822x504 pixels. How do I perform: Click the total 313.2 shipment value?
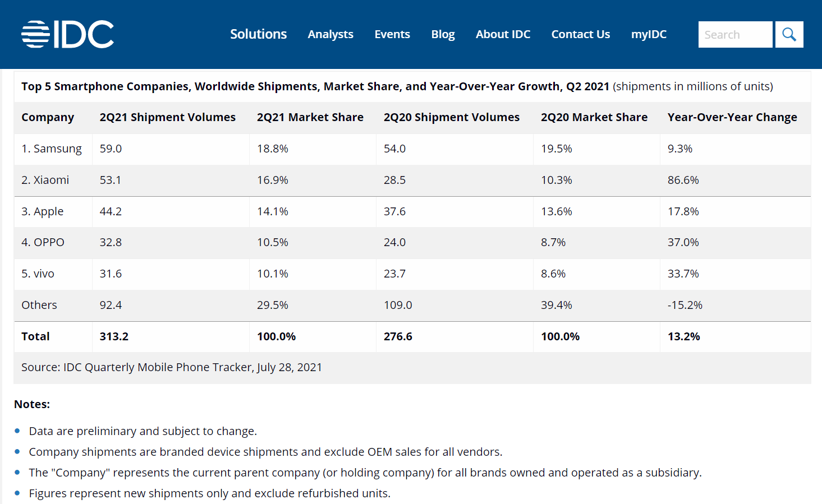114,336
